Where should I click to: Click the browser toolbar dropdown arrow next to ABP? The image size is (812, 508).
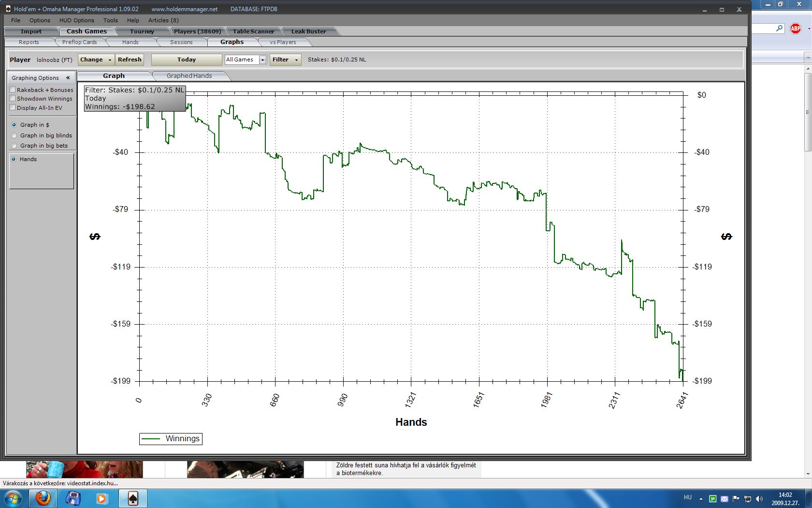click(x=809, y=29)
